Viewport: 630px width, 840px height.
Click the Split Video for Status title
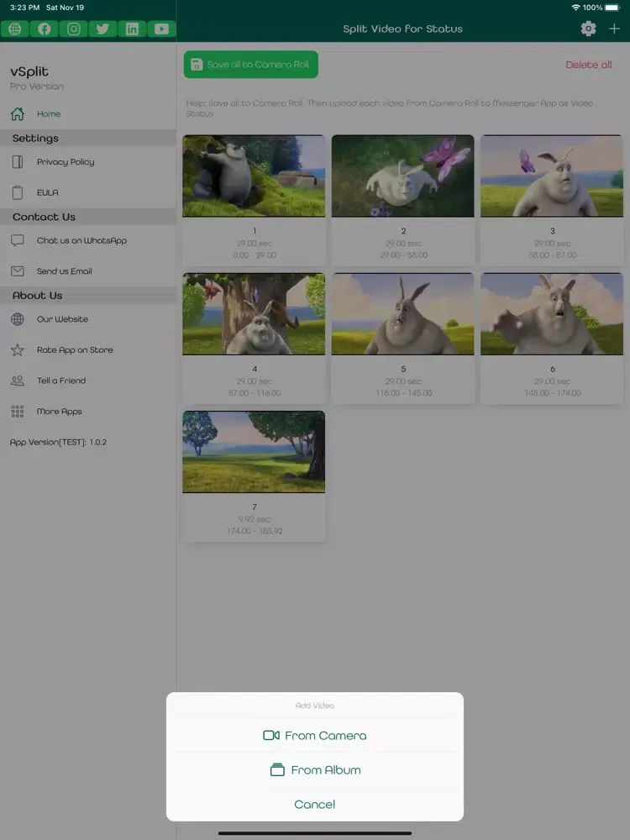coord(403,29)
